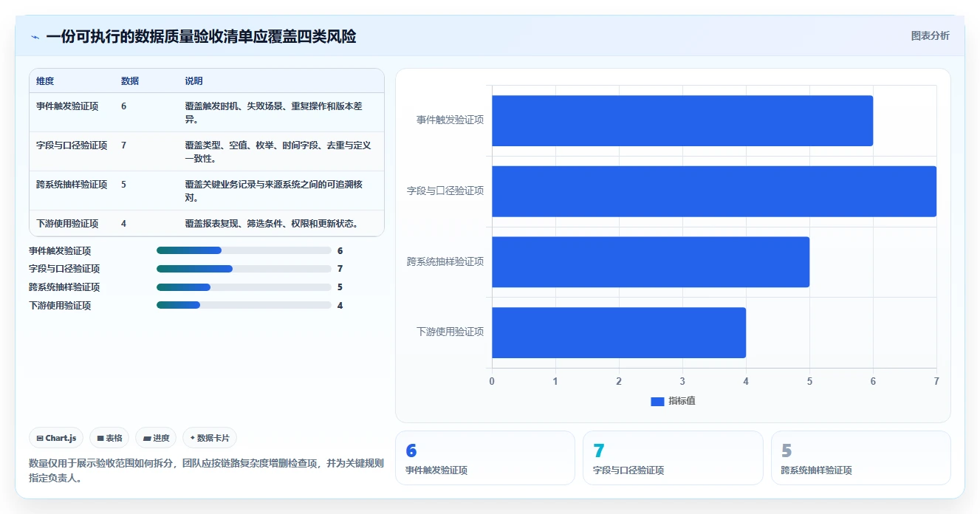Click the 事件触发验证项 chart bar
980x514 pixels.
(x=682, y=120)
